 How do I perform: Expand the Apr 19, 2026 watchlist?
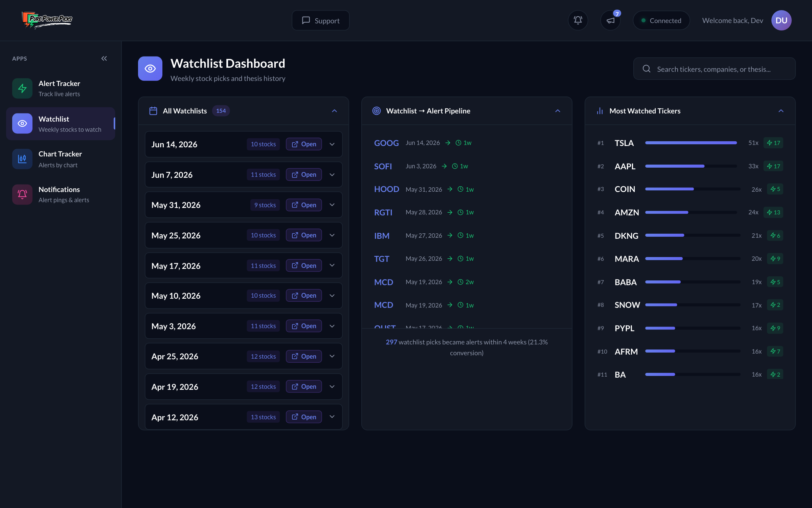[332, 387]
